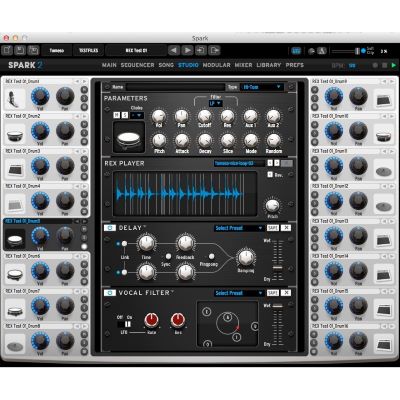Open the MIXER tab

click(x=243, y=65)
